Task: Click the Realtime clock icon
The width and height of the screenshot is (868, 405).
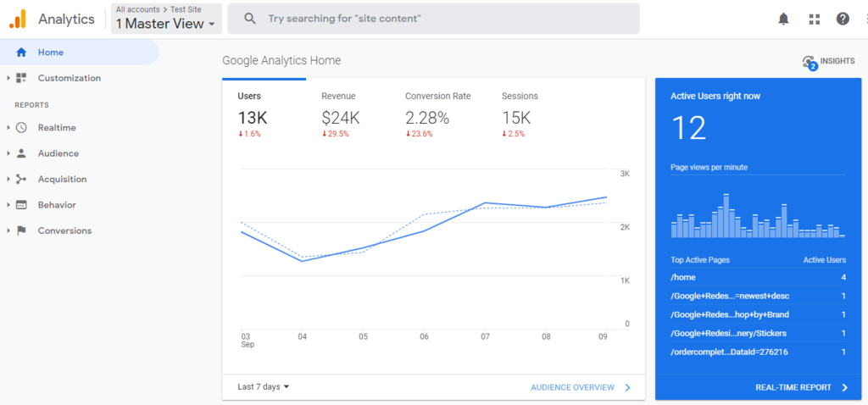Action: click(21, 128)
